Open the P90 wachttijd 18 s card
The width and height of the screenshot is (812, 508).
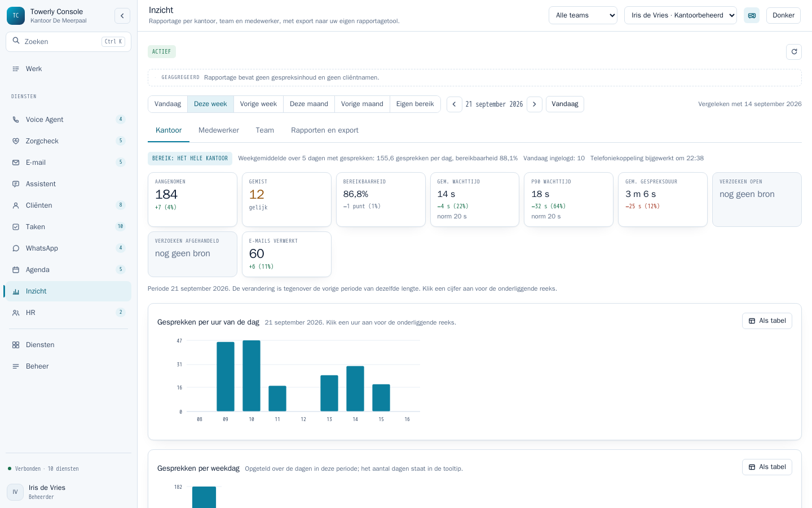tap(568, 200)
